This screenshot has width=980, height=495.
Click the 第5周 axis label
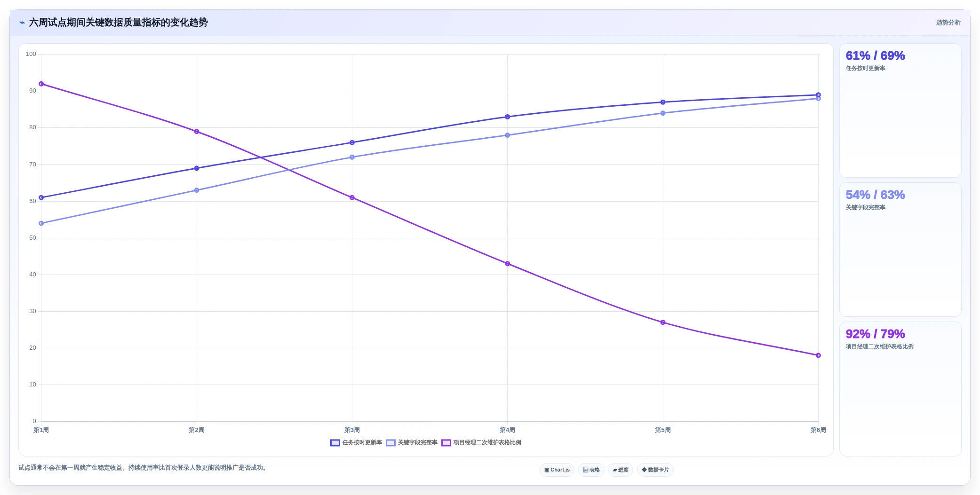coord(662,430)
